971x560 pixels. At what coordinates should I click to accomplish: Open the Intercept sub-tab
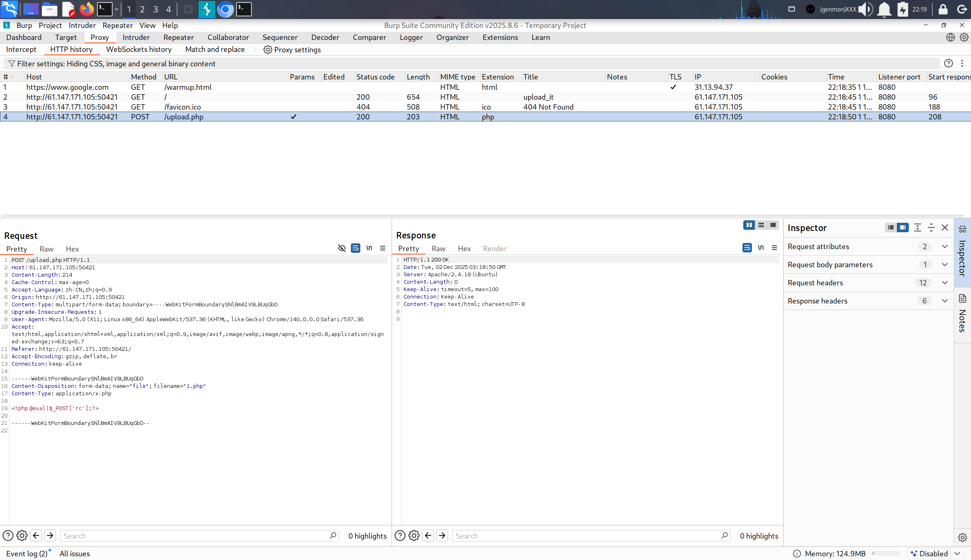click(21, 49)
